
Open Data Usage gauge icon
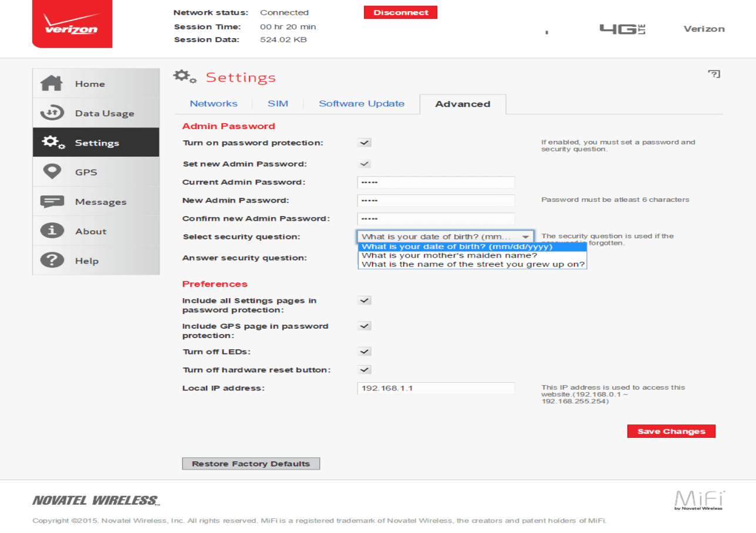52,113
